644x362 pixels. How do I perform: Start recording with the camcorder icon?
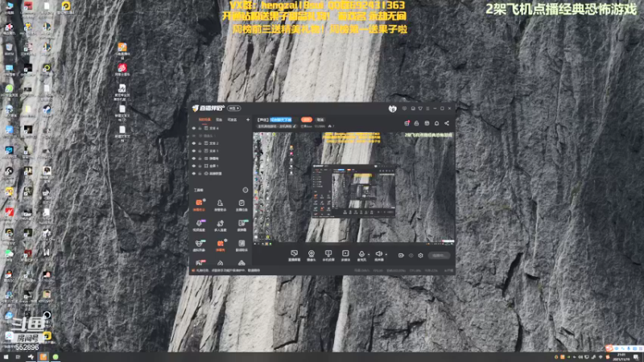point(401,255)
